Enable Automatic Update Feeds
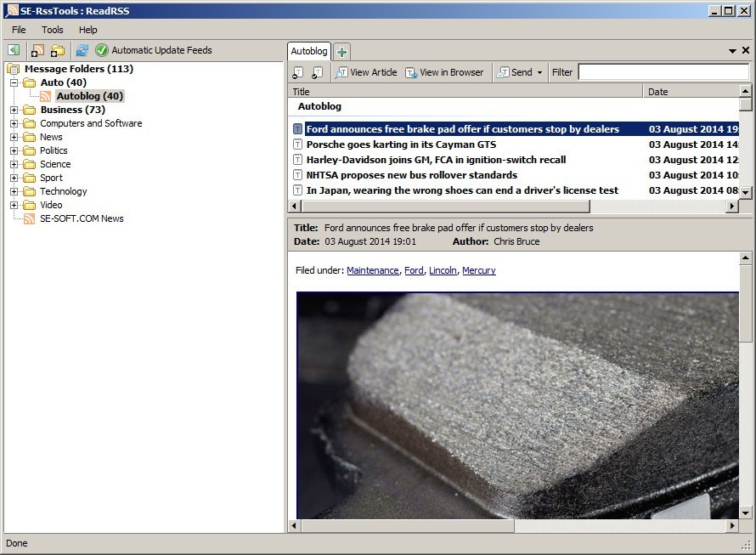Viewport: 756px width, 555px height. click(102, 50)
